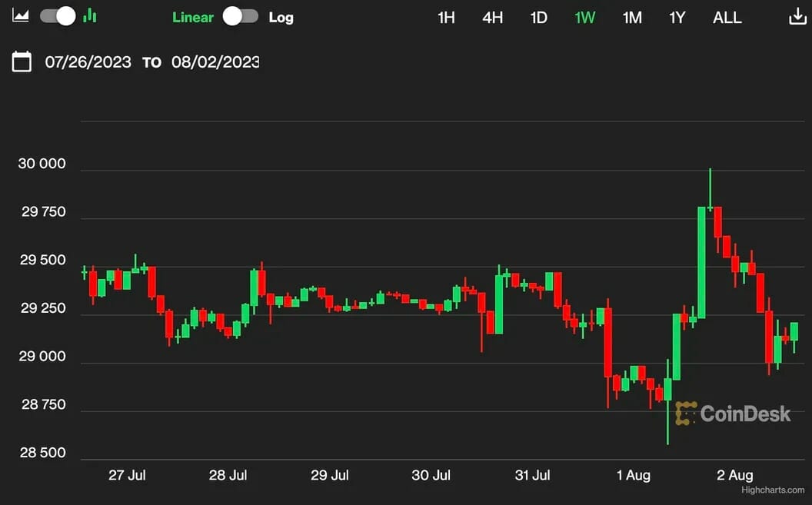The height and width of the screenshot is (505, 812).
Task: Toggle the chart type switch
Action: [x=58, y=16]
